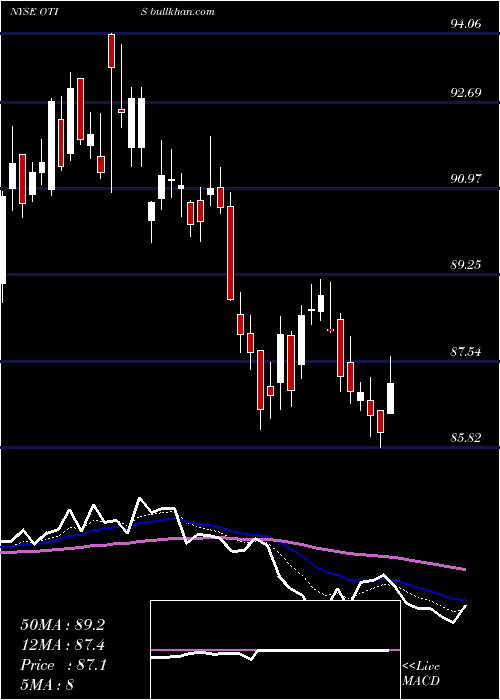
Task: Click the last white candle on the right
Action: tap(391, 398)
